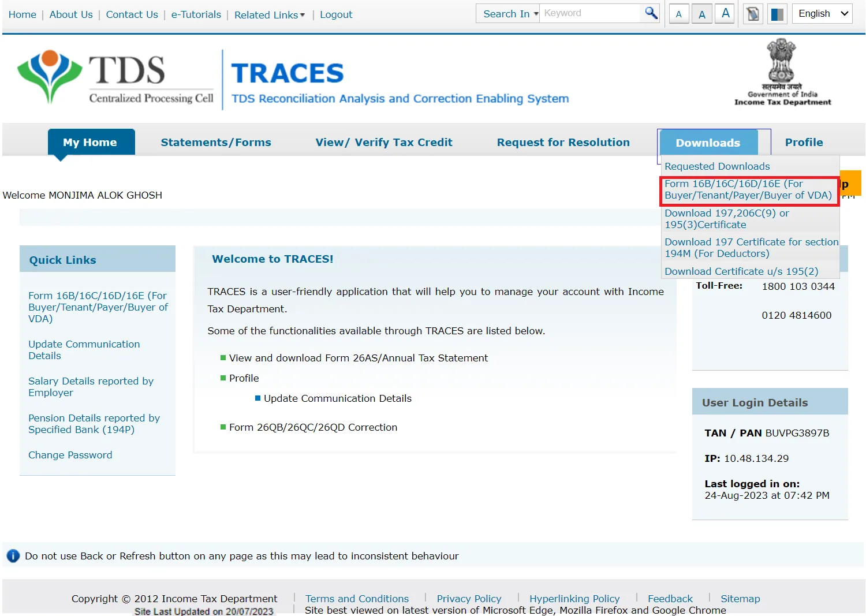Screen dimensions: 866x616
Task: Expand the Related Links dropdown
Action: point(270,14)
